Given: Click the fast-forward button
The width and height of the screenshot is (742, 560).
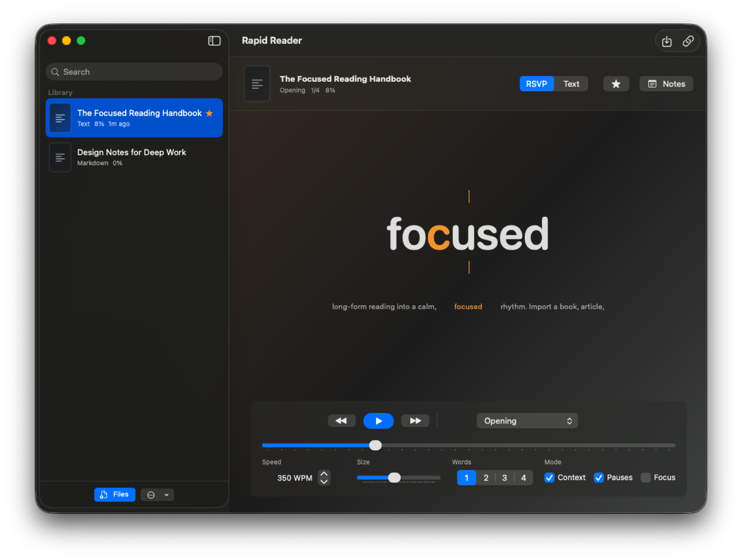Looking at the screenshot, I should click(x=415, y=421).
